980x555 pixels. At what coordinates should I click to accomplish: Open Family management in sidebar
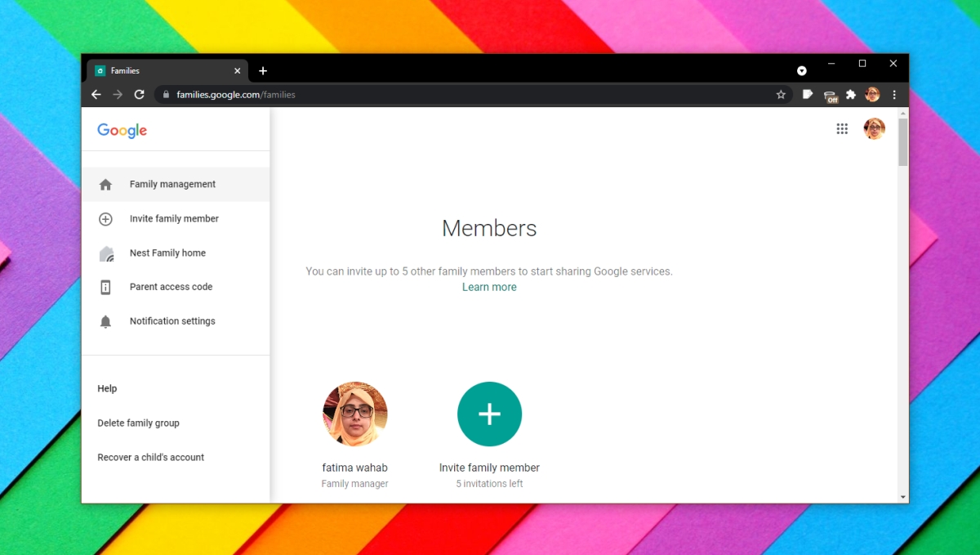tap(176, 185)
